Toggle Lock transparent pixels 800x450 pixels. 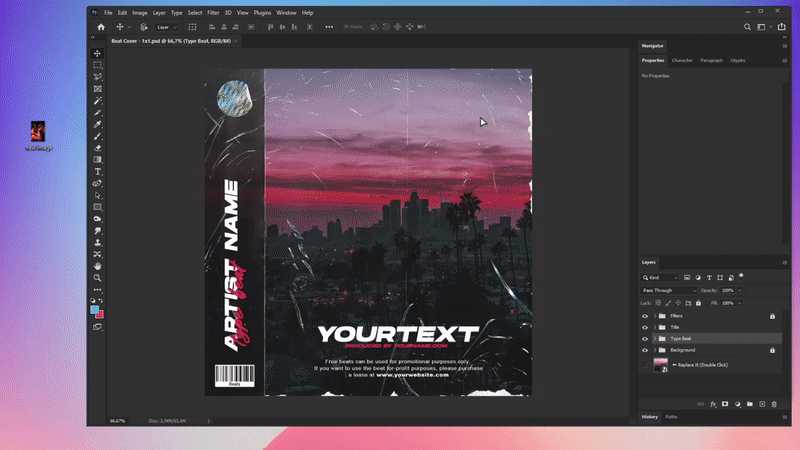658,303
